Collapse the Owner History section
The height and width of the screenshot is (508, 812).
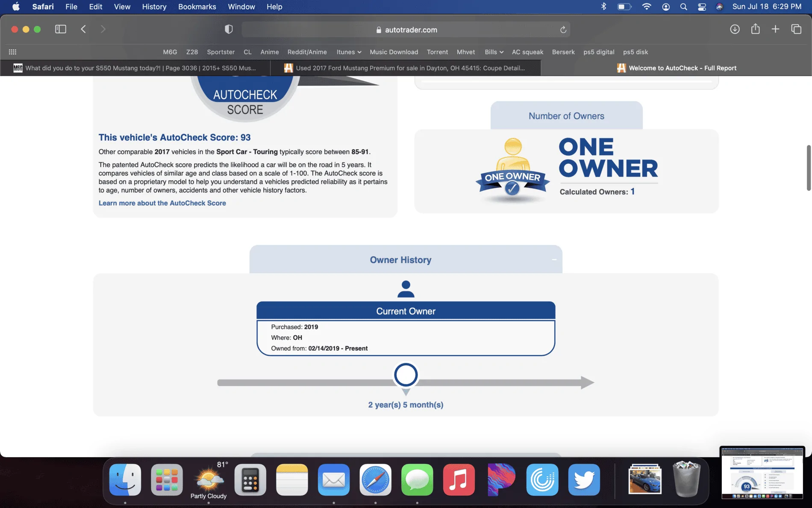click(x=554, y=260)
